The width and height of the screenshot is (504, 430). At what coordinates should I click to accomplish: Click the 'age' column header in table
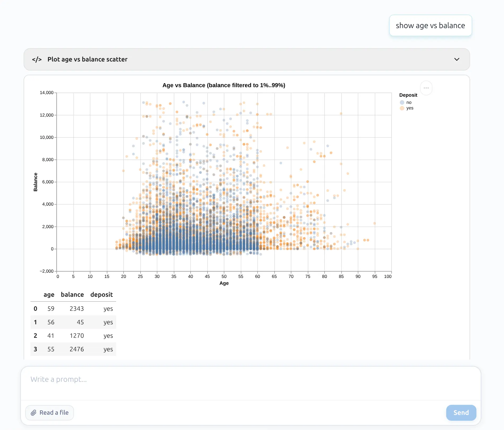coord(49,295)
